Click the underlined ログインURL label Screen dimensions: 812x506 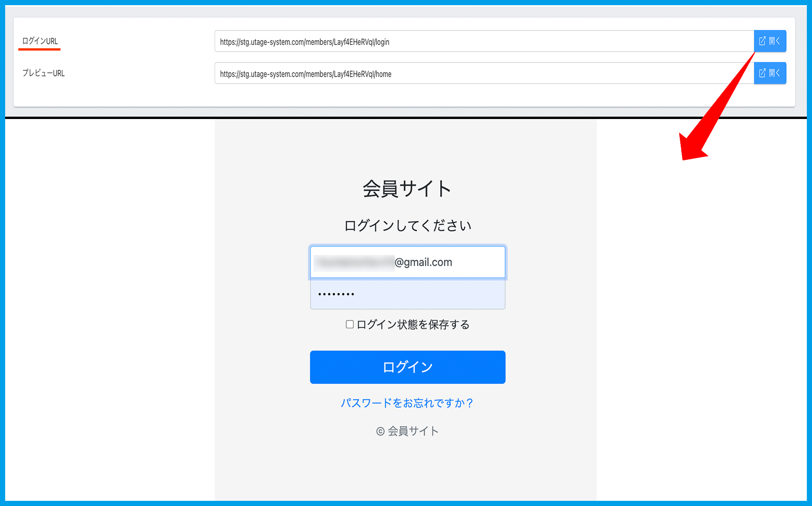tap(40, 41)
